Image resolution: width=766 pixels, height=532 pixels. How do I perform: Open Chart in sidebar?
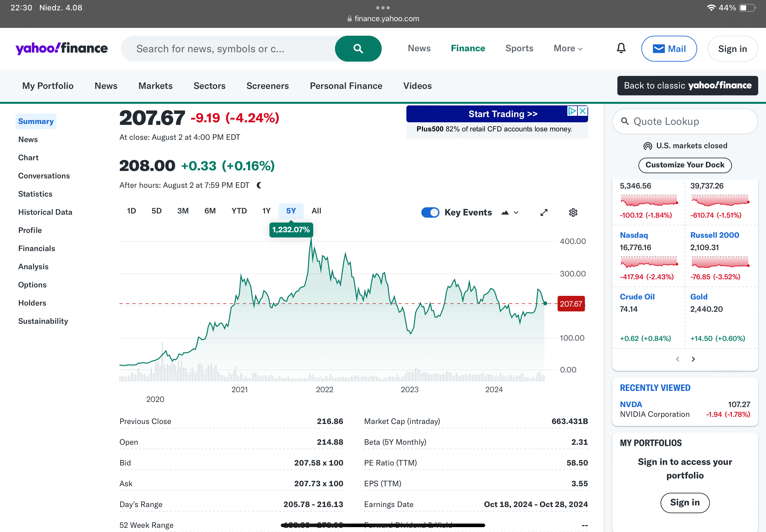28,158
